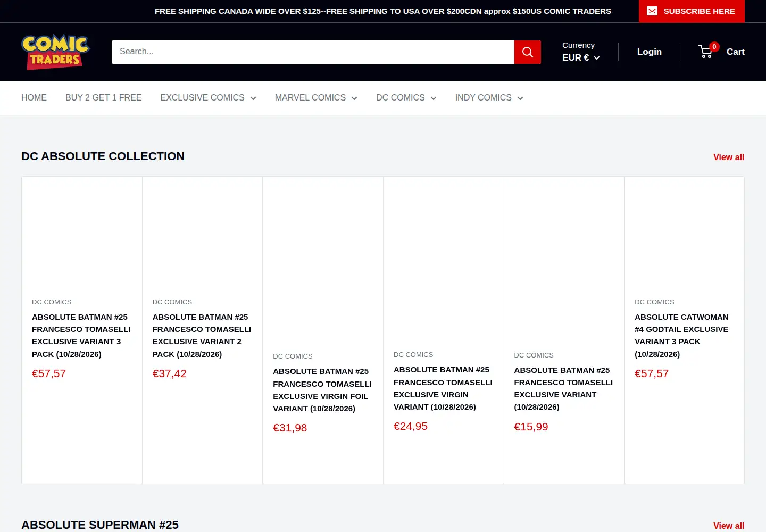Click the DC Absolute Collection heading
The image size is (766, 532).
[103, 156]
